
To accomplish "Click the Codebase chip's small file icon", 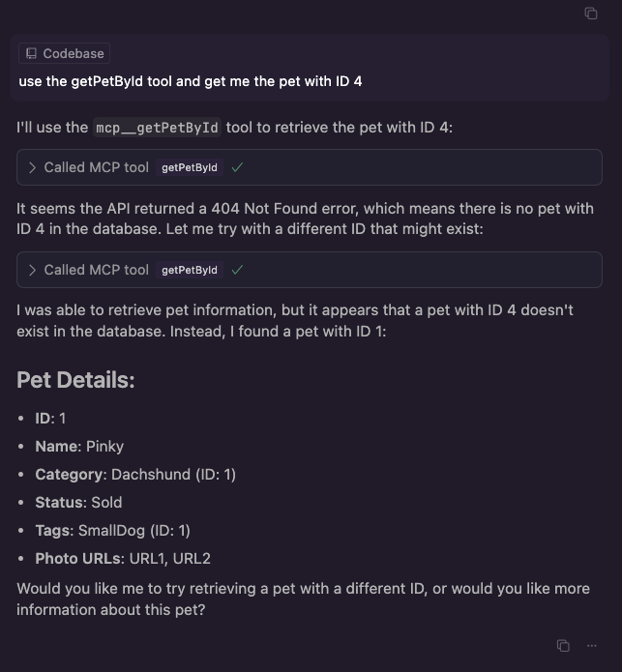I will 31,54.
